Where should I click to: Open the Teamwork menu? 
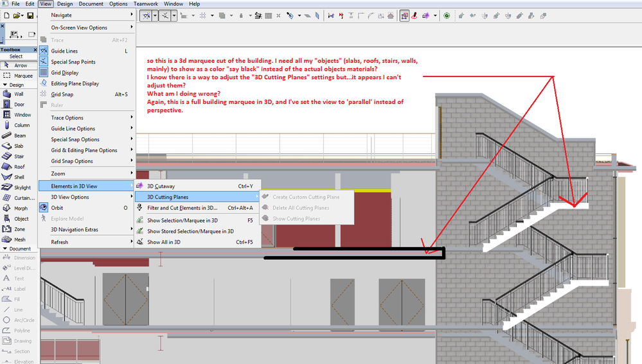(x=146, y=4)
